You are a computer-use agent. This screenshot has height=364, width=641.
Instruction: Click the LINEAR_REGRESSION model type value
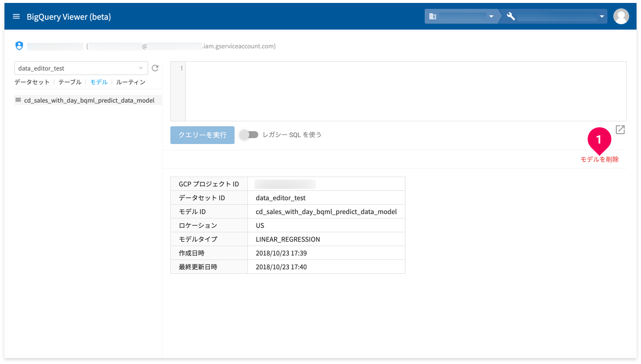(x=288, y=239)
